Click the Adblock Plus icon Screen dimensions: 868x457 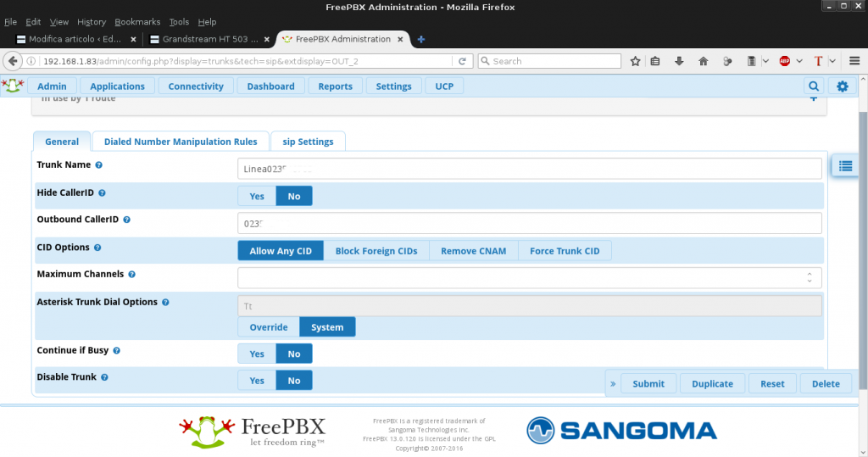(x=785, y=61)
